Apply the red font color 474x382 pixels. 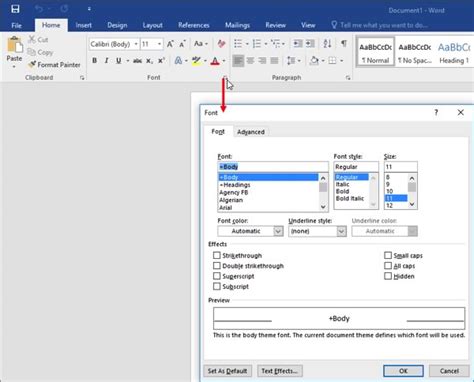pos(215,61)
